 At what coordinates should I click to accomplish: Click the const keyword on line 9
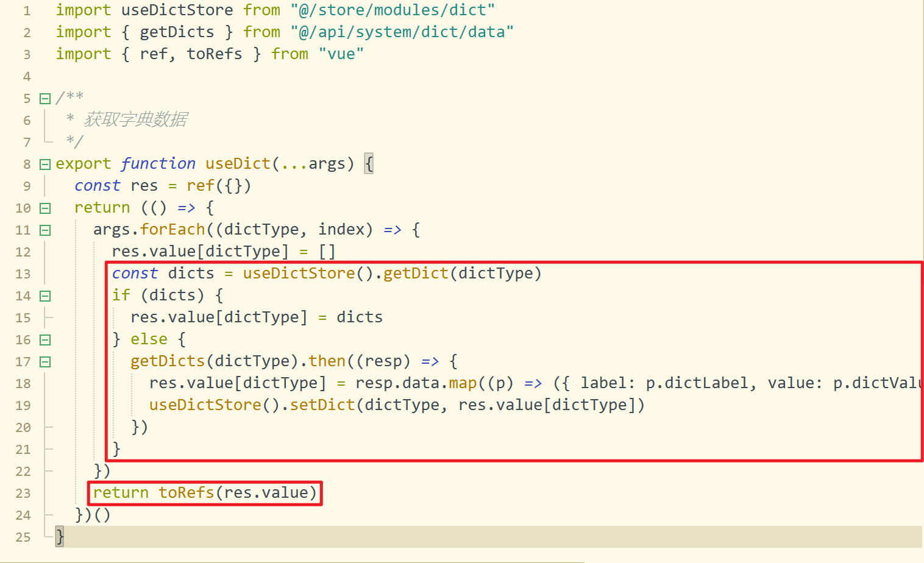(x=98, y=186)
